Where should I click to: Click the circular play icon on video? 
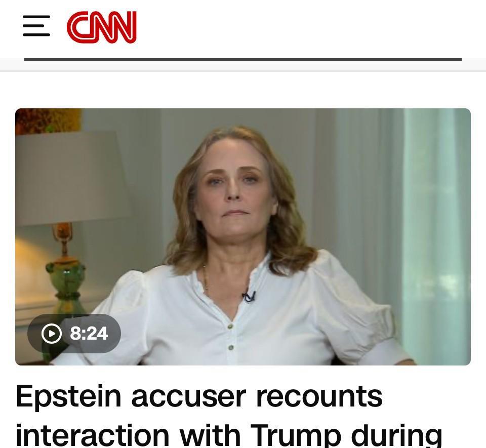[52, 334]
